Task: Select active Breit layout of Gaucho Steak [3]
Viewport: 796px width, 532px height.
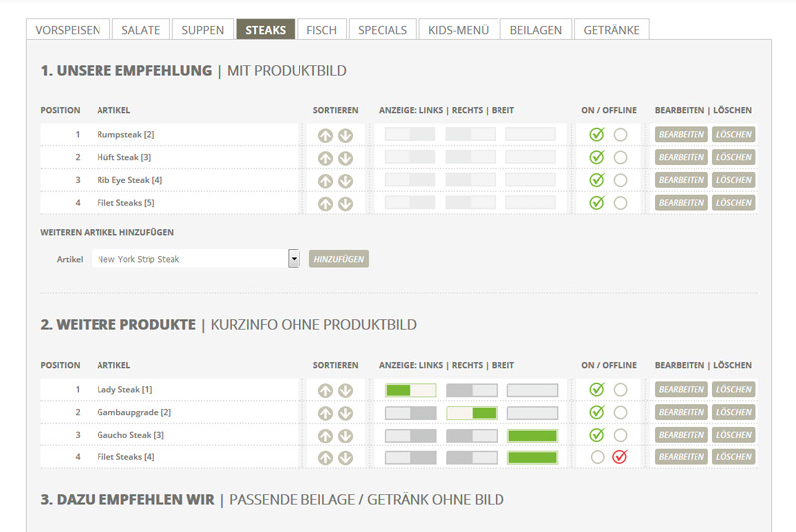Action: [x=532, y=436]
